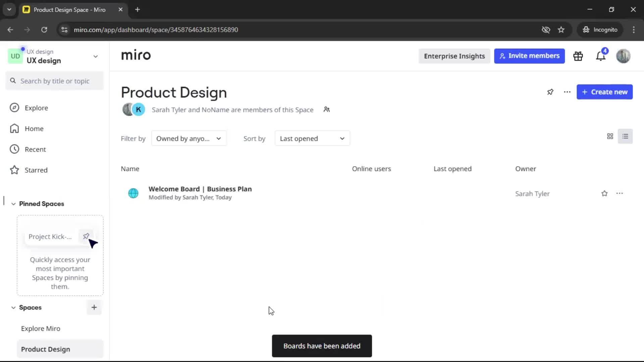Bookmark this page with star icon

coord(561,30)
